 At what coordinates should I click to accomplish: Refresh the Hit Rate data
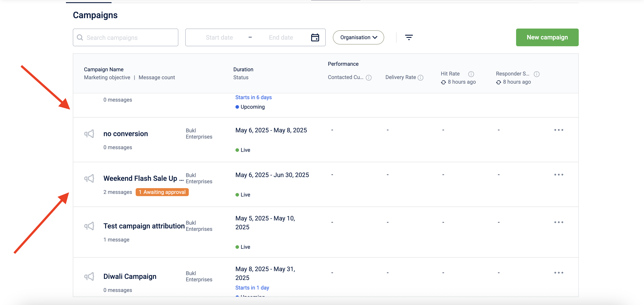pos(443,82)
